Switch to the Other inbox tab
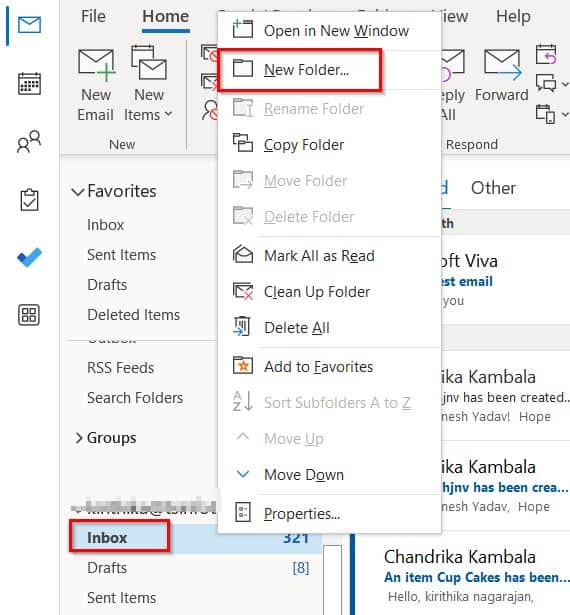570x615 pixels. [x=493, y=188]
